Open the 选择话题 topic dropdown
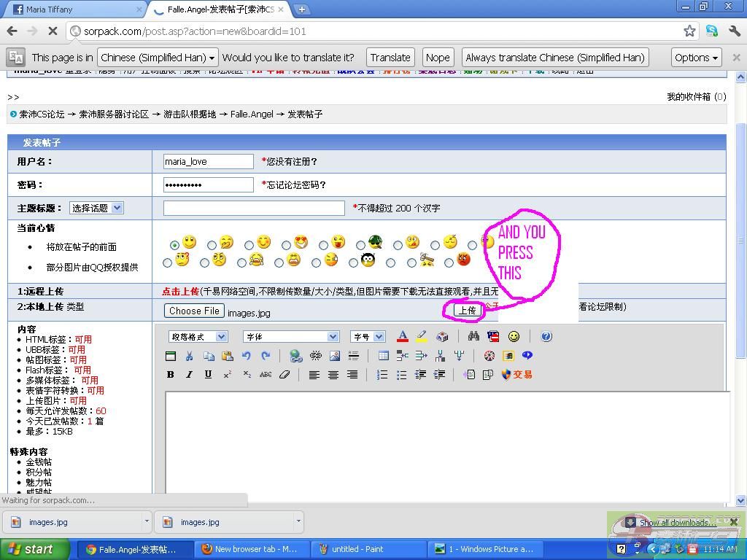The height and width of the screenshot is (560, 747). click(96, 208)
